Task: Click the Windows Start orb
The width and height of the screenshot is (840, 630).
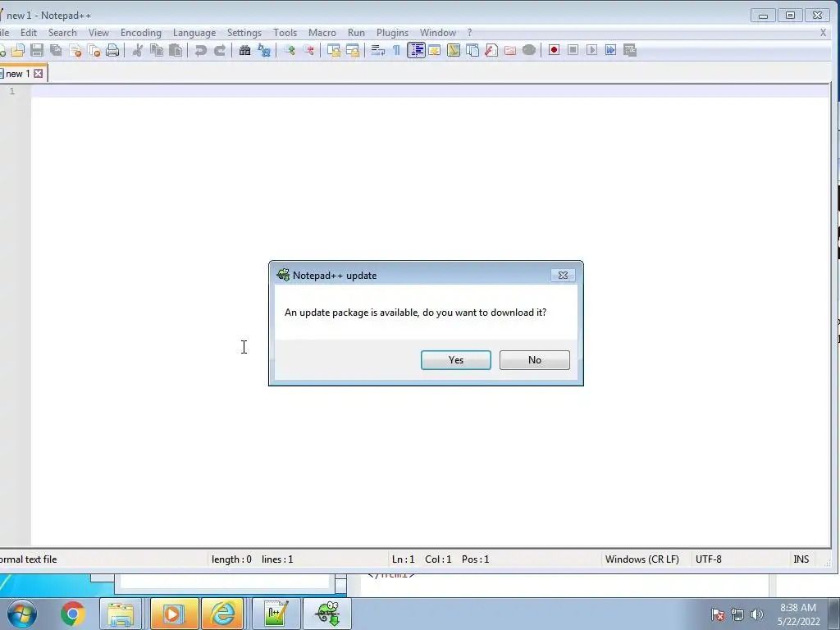Action: pos(22,614)
